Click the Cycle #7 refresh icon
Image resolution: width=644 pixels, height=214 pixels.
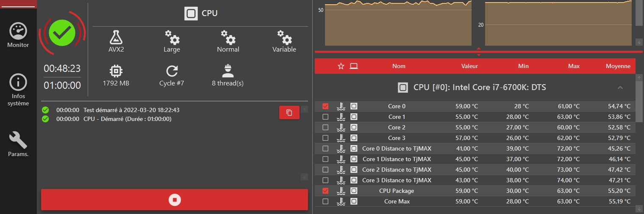172,71
